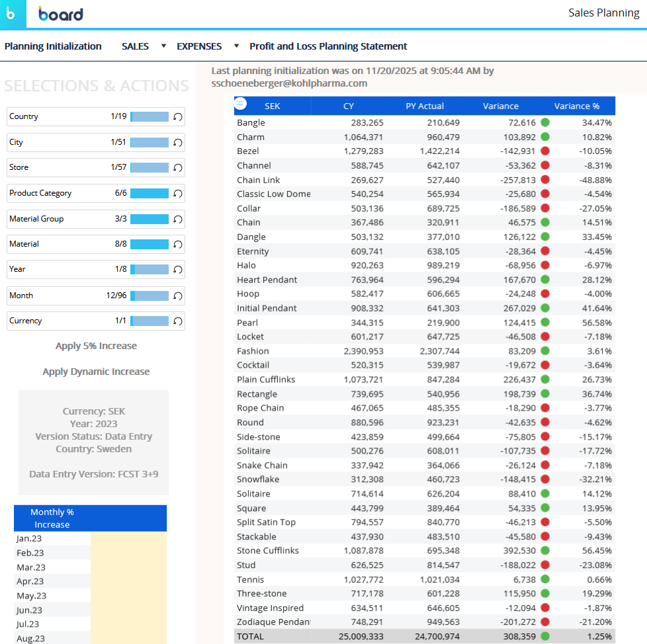Screen dimensions: 647x644
Task: Click Pearl variance percent 56.58%
Action: click(x=597, y=323)
